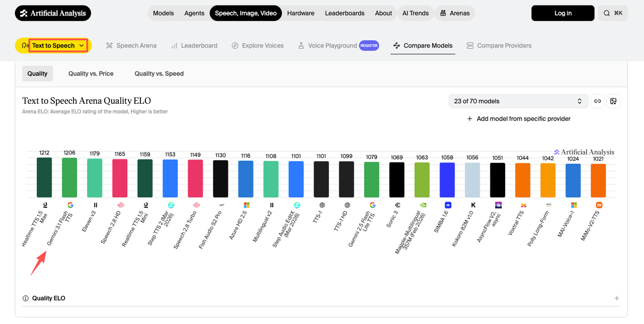Click the dark green 1212 bar

point(44,177)
